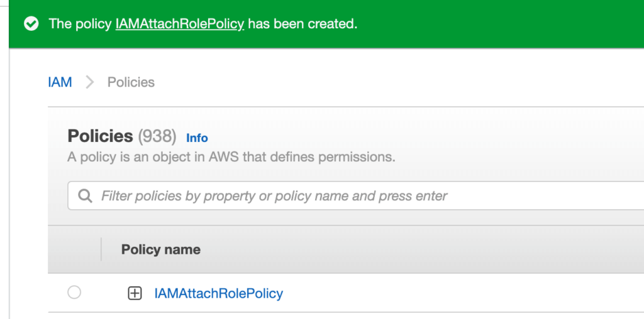Click the divider left of Policy name

(x=101, y=249)
